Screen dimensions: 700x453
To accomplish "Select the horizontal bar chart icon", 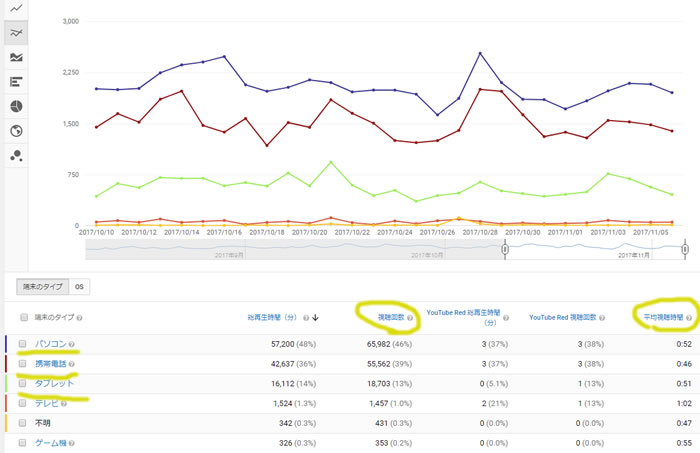I will [x=16, y=82].
